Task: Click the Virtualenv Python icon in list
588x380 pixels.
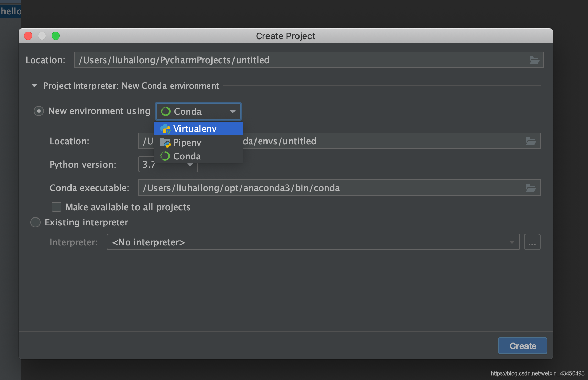Action: coord(165,129)
